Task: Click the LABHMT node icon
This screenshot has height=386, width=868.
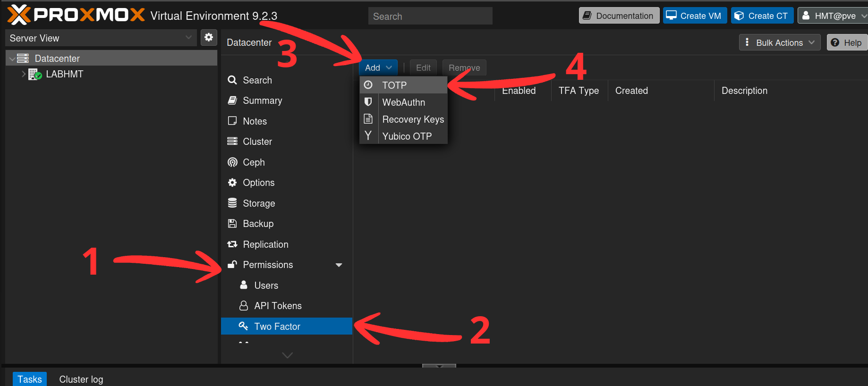Action: (x=35, y=74)
